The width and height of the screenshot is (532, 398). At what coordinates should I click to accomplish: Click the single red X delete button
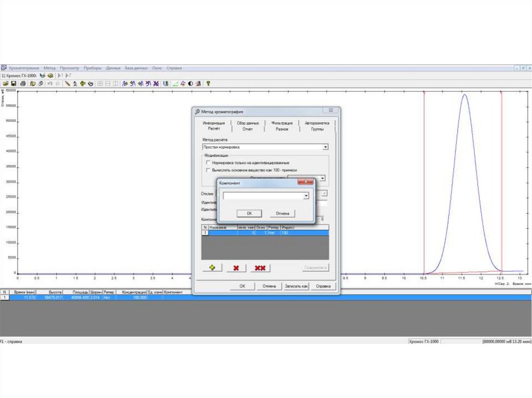236,268
